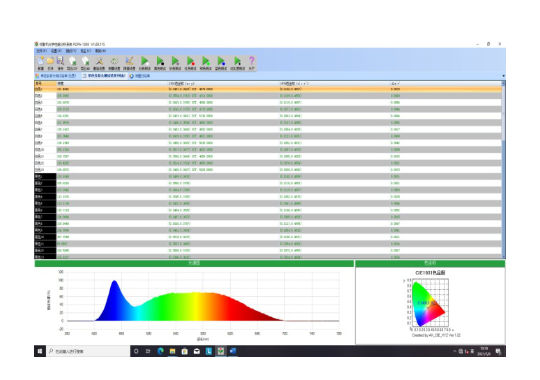Start the green play test with black dot
Screen dimensions: 540x380
pos(160,63)
